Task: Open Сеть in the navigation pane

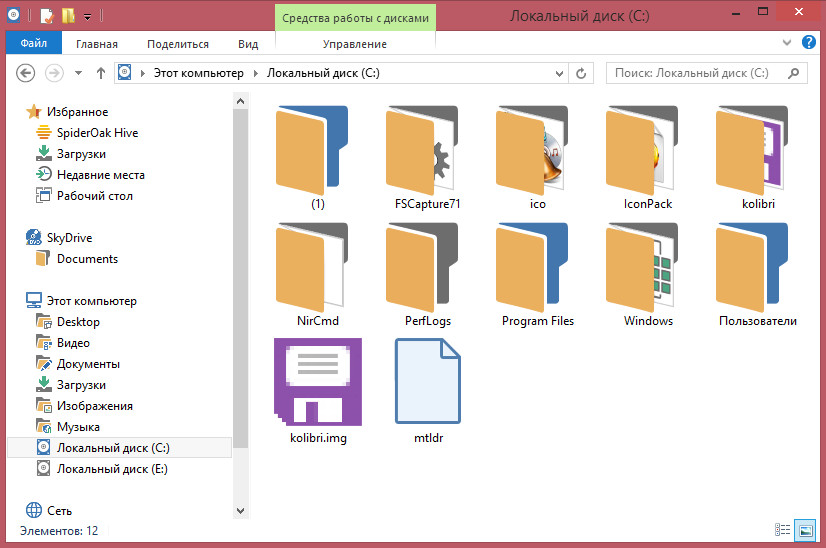Action: 59,511
